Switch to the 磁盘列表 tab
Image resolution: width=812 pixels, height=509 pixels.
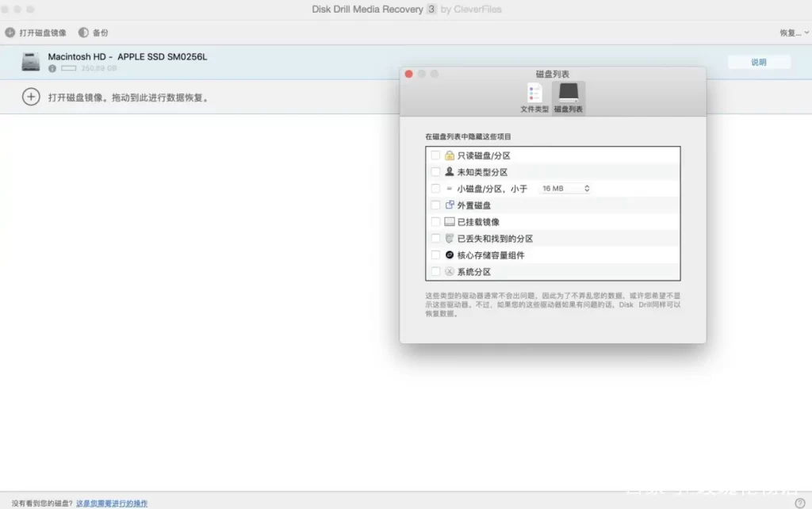click(568, 98)
